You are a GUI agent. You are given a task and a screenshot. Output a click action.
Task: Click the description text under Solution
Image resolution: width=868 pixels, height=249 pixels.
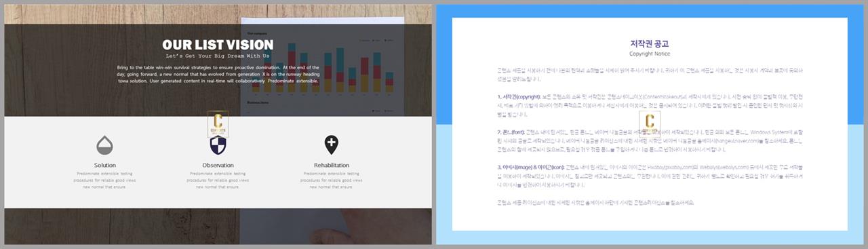tap(104, 180)
